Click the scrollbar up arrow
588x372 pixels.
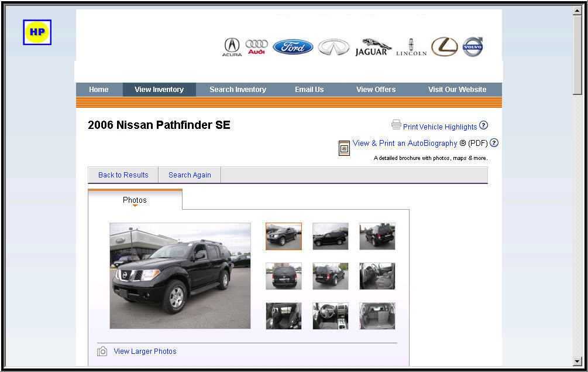(577, 11)
